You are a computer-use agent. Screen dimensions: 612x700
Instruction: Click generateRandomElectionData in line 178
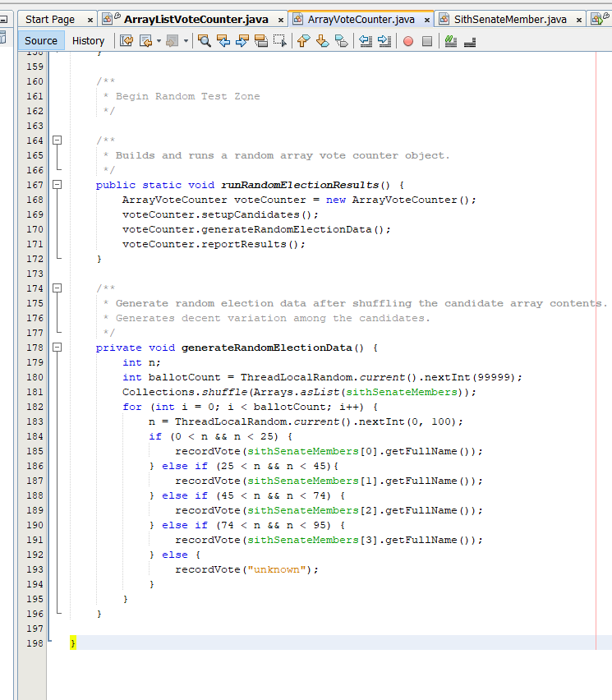267,348
